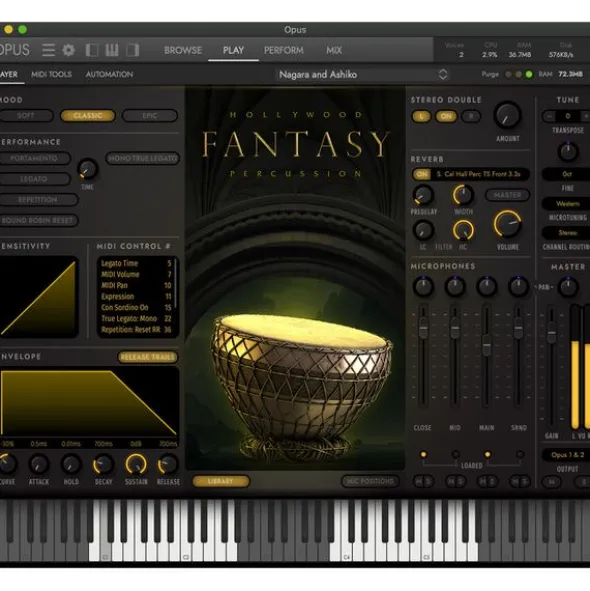The image size is (590, 591).
Task: Switch to the Play tab
Action: pyautogui.click(x=233, y=50)
